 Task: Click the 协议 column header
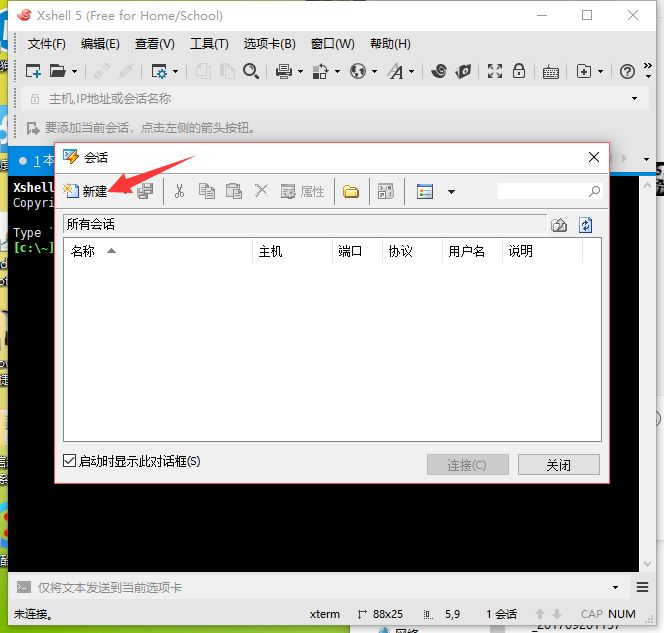(x=412, y=251)
